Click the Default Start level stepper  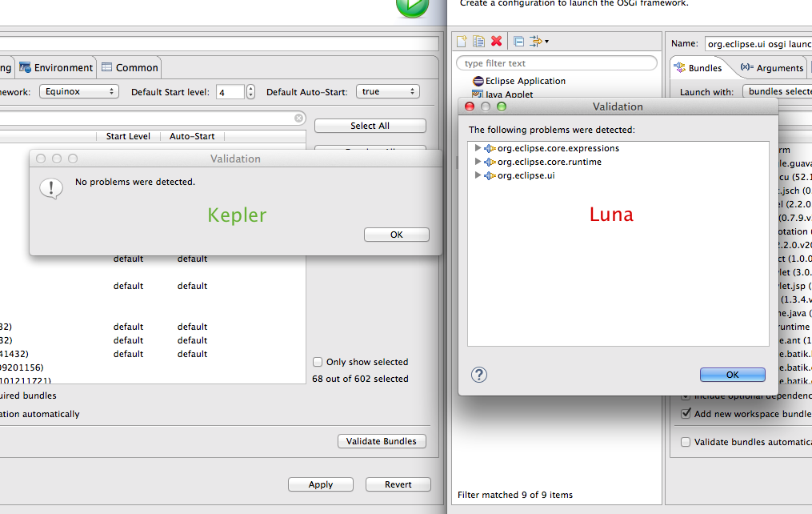point(250,92)
